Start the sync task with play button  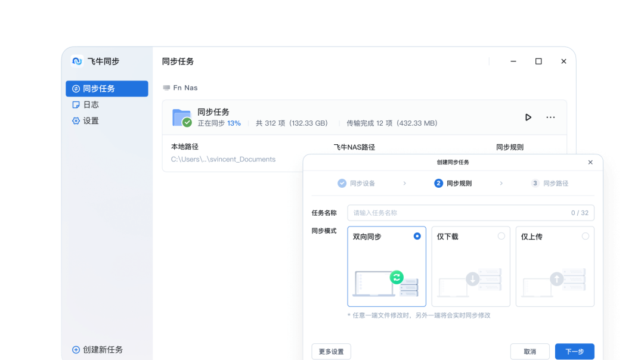(x=528, y=117)
